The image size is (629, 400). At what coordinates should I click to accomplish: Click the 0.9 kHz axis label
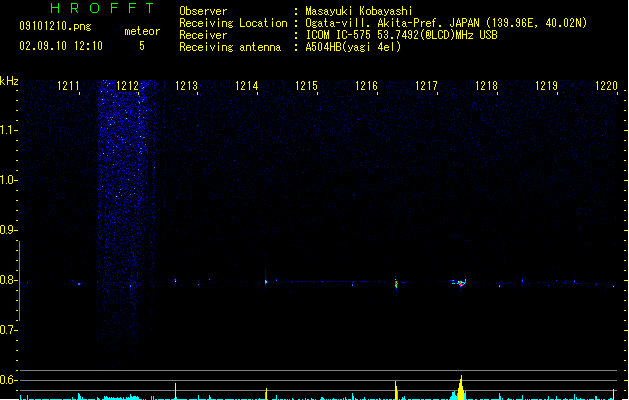[x=8, y=230]
